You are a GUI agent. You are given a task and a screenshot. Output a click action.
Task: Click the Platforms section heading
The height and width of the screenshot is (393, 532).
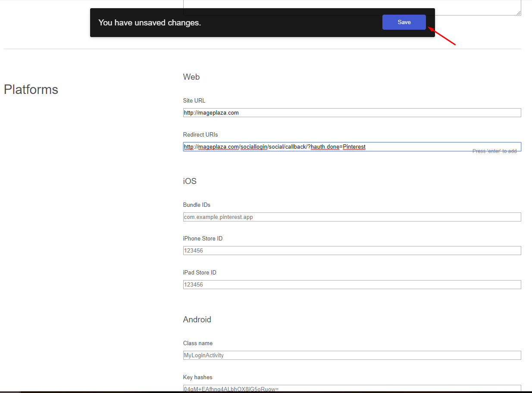(31, 90)
